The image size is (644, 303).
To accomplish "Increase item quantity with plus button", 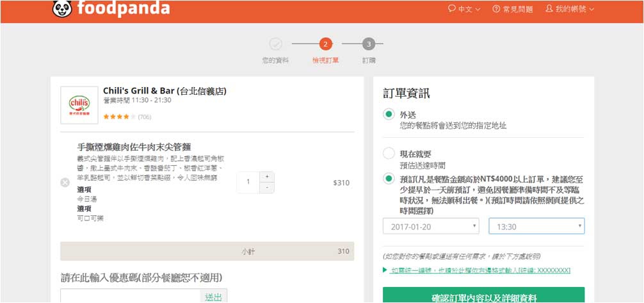I will tap(267, 177).
